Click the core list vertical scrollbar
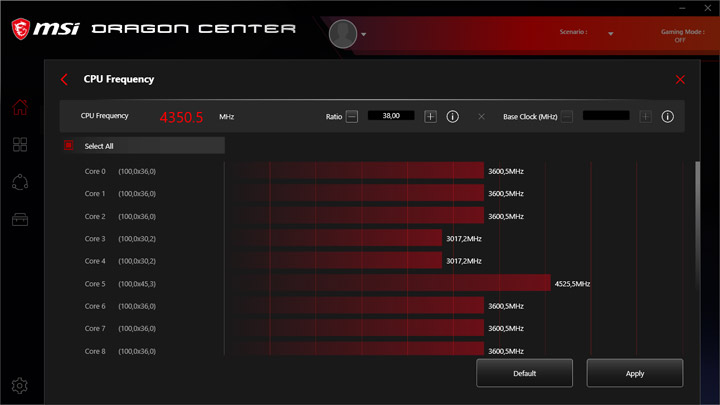The image size is (720, 405). coord(698,225)
